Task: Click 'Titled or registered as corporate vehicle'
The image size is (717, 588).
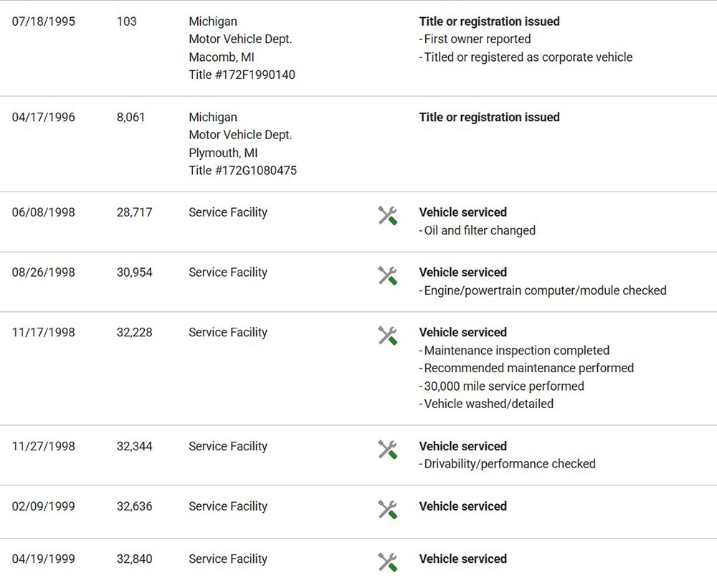Action: pyautogui.click(x=528, y=57)
